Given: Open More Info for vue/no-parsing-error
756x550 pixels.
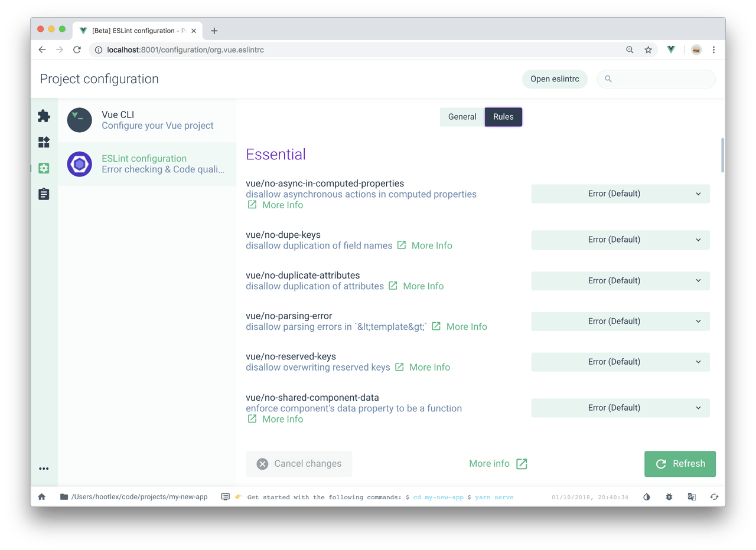Looking at the screenshot, I should pos(460,326).
